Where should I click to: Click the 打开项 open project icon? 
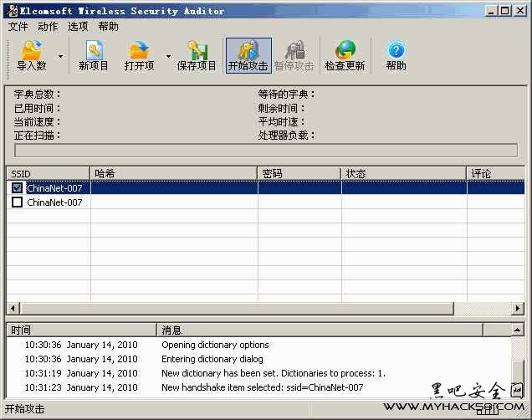(139, 54)
